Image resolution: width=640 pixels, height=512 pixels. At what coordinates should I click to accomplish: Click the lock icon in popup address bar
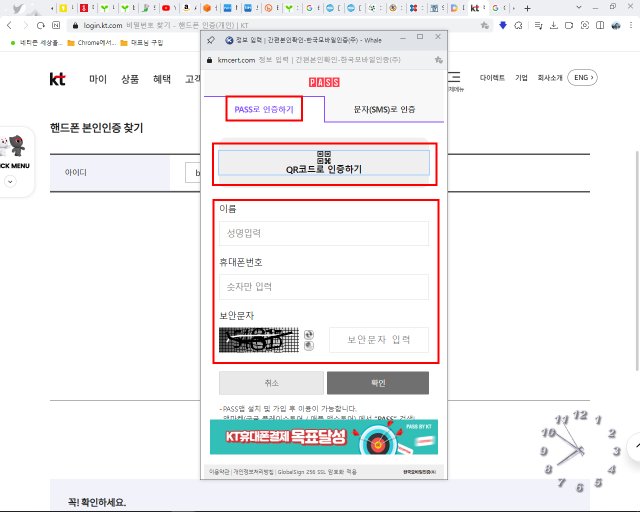pos(209,60)
